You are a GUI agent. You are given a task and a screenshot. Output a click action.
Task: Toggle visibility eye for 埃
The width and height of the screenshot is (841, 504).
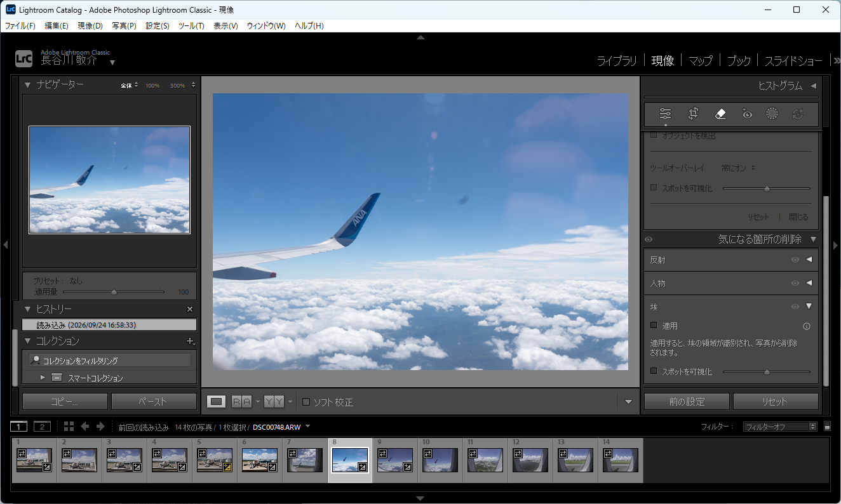[795, 307]
